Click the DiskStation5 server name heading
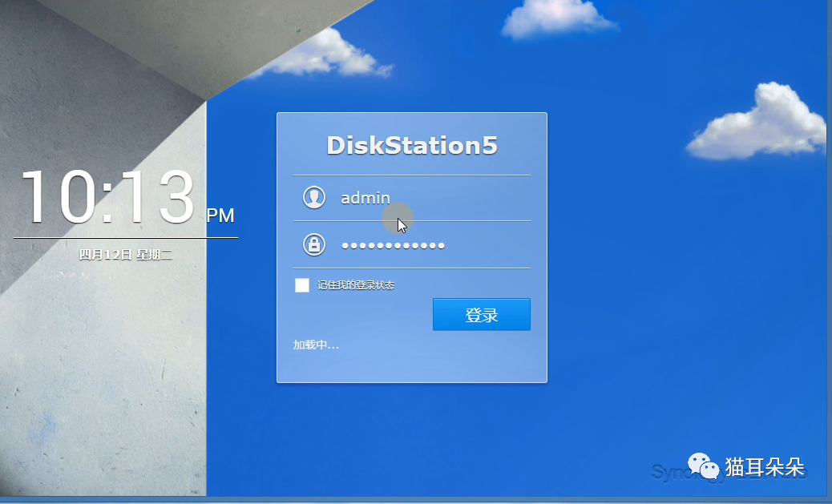 tap(410, 145)
